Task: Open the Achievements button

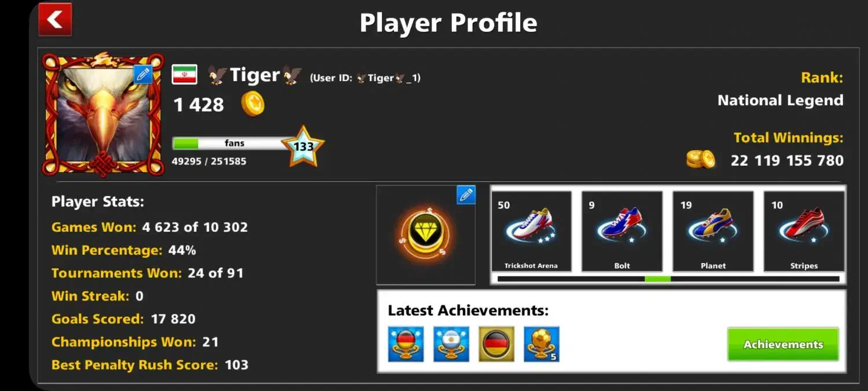Action: coord(783,344)
